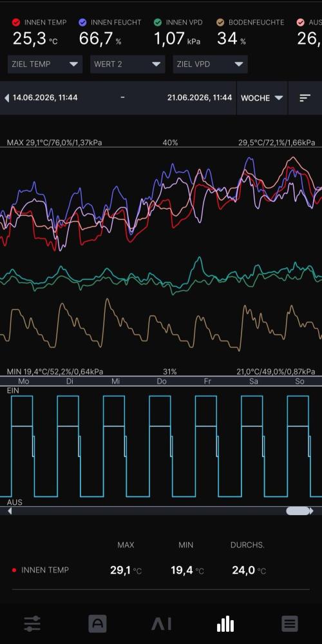Image resolution: width=322 pixels, height=644 pixels.
Task: Click the DURCHS. column header
Action: [247, 545]
